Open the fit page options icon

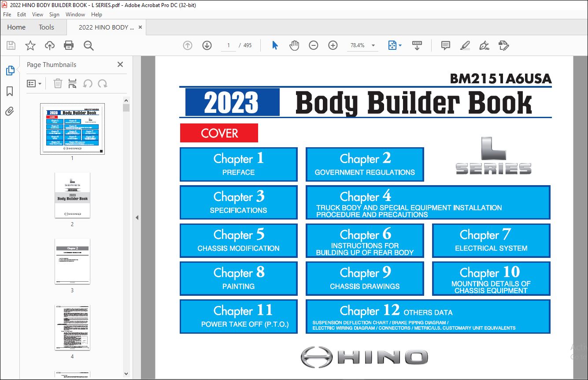pos(394,45)
